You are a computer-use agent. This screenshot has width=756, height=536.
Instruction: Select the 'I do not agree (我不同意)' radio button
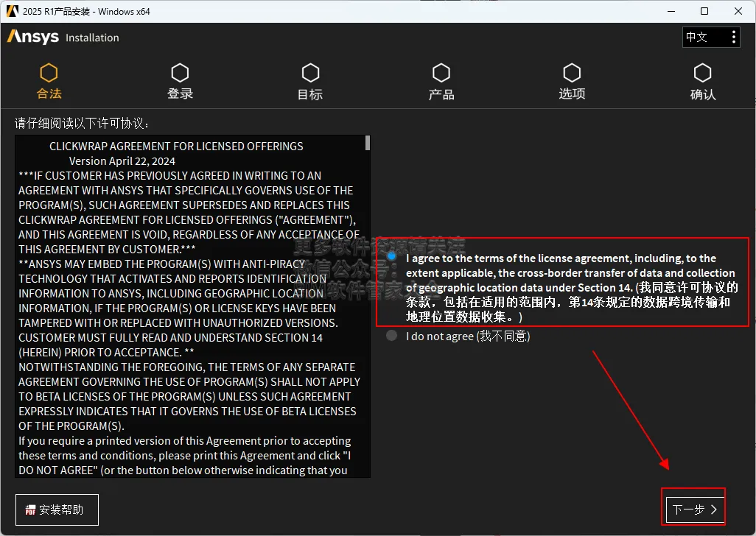(x=391, y=335)
